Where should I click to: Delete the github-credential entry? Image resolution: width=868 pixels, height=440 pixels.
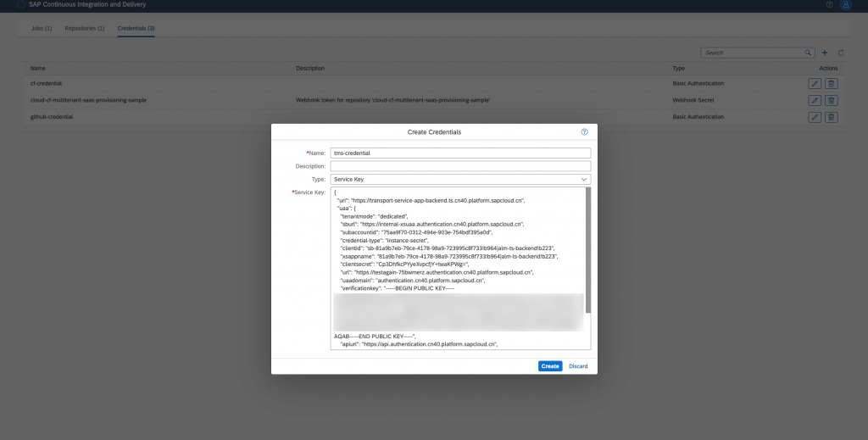831,117
